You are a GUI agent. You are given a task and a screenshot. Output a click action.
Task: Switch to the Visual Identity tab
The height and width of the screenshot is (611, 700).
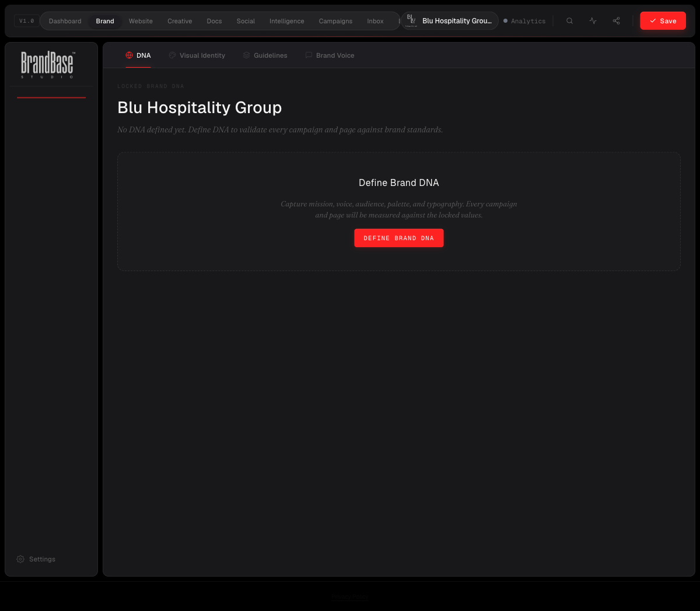[197, 55]
